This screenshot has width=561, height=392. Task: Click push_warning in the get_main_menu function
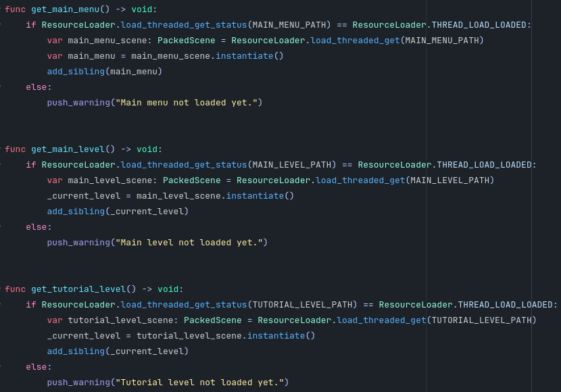pyautogui.click(x=78, y=103)
